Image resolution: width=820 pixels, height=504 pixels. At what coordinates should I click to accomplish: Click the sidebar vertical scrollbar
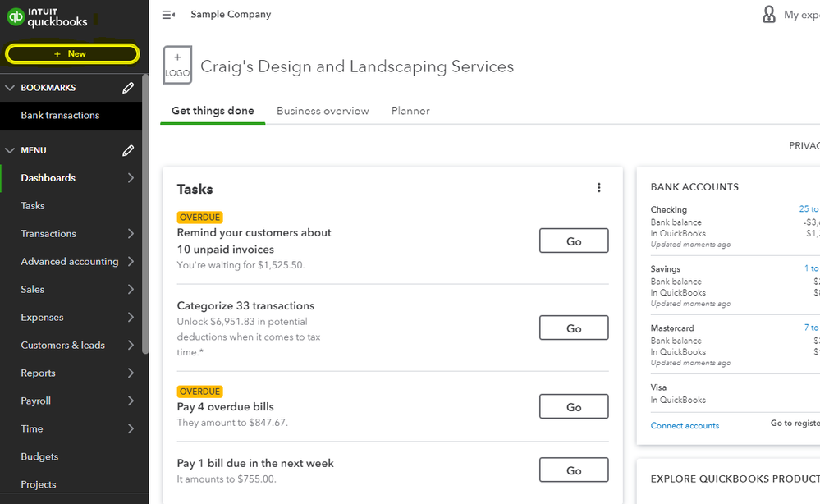coord(145,214)
